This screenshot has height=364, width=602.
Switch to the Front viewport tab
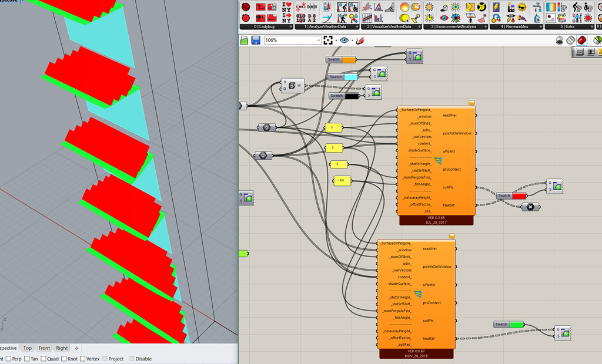click(44, 348)
